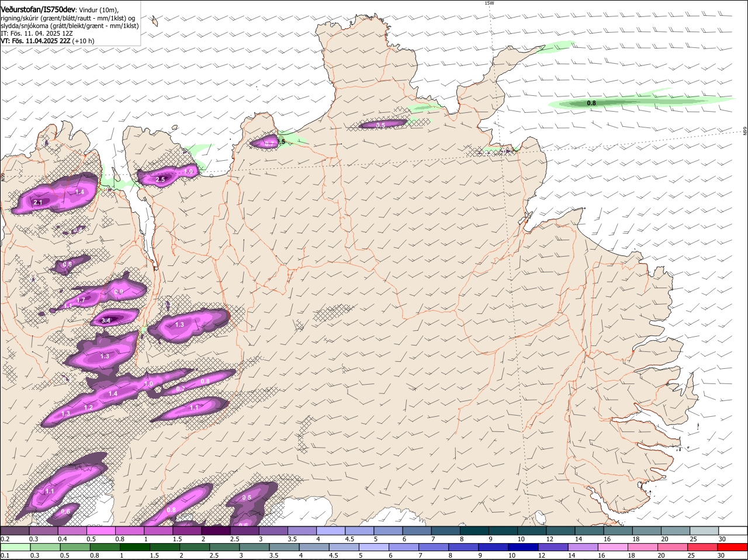Pick the upper legend swatch labeled 12
The width and height of the screenshot is (748, 560).
coord(561,531)
